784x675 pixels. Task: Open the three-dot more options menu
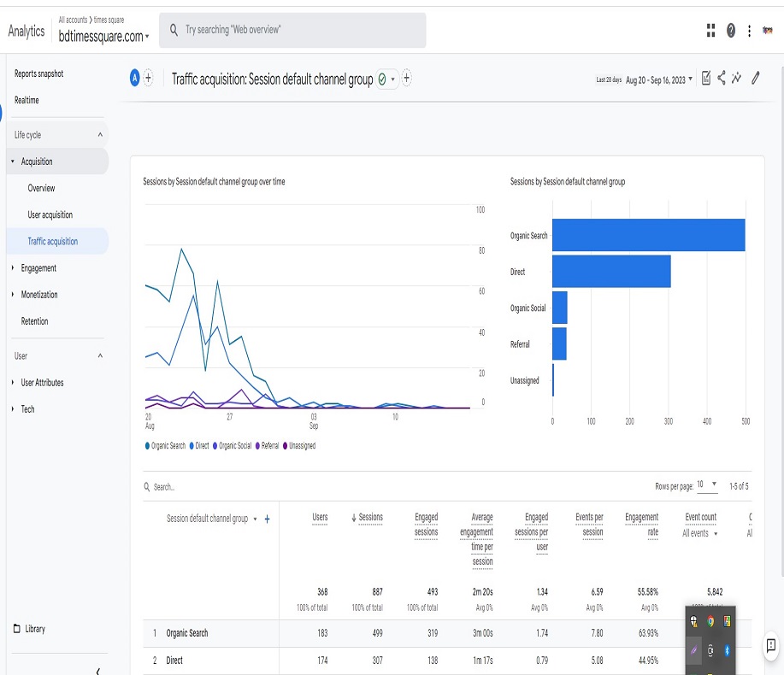(x=749, y=31)
